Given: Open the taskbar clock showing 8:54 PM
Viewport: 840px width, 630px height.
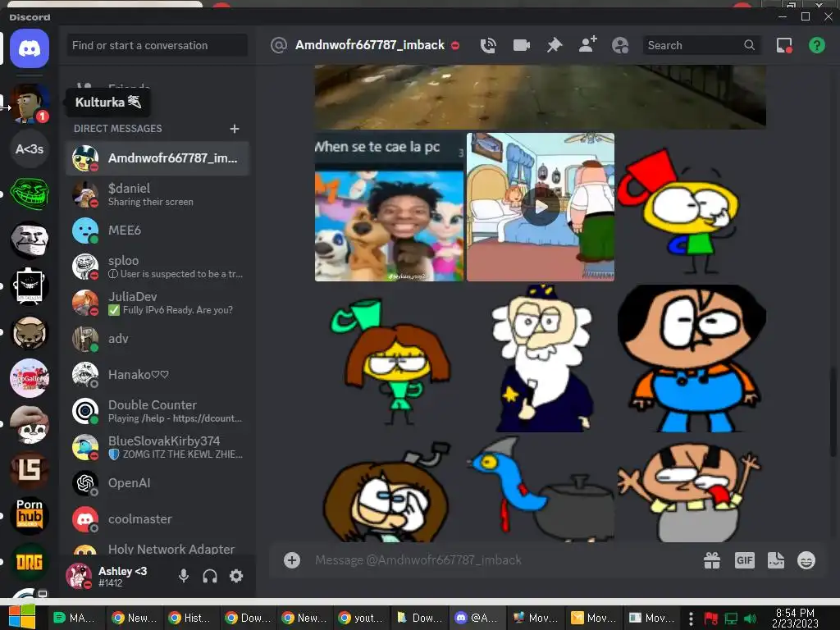Looking at the screenshot, I should 795,618.
